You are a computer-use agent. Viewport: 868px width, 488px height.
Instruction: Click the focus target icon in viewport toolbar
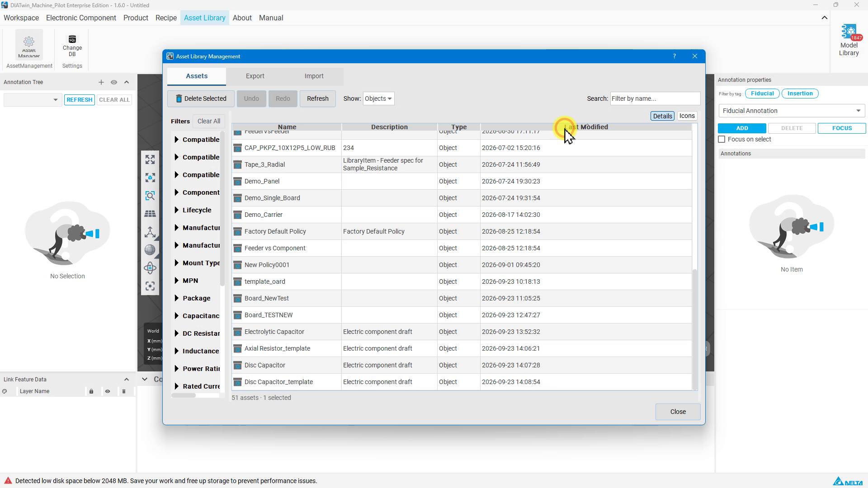pos(150,286)
